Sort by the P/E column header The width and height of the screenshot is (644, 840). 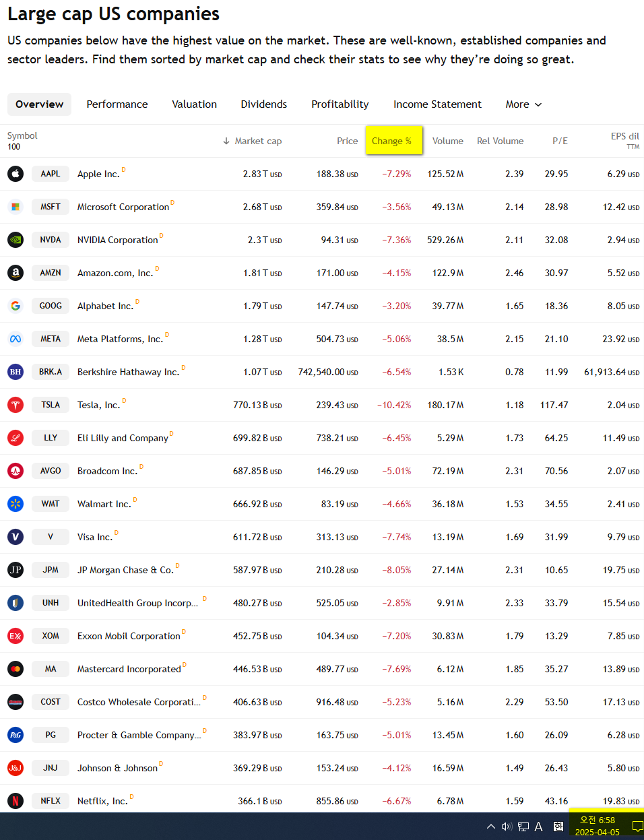point(560,141)
